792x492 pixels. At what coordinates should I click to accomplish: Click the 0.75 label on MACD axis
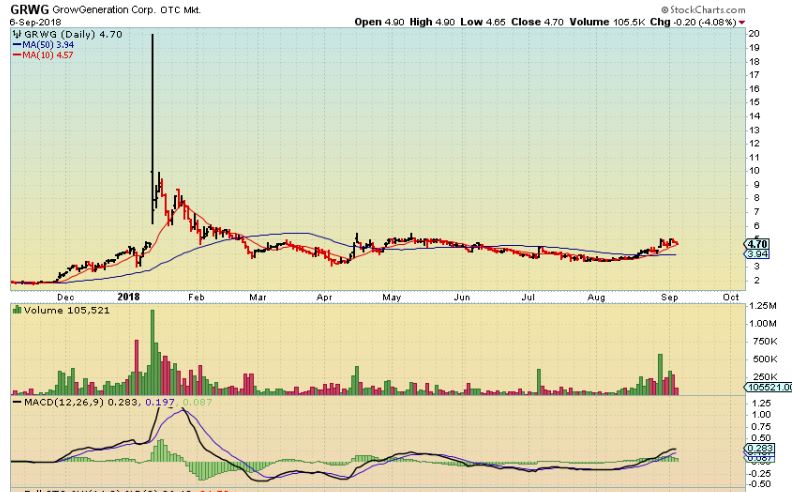(x=762, y=426)
